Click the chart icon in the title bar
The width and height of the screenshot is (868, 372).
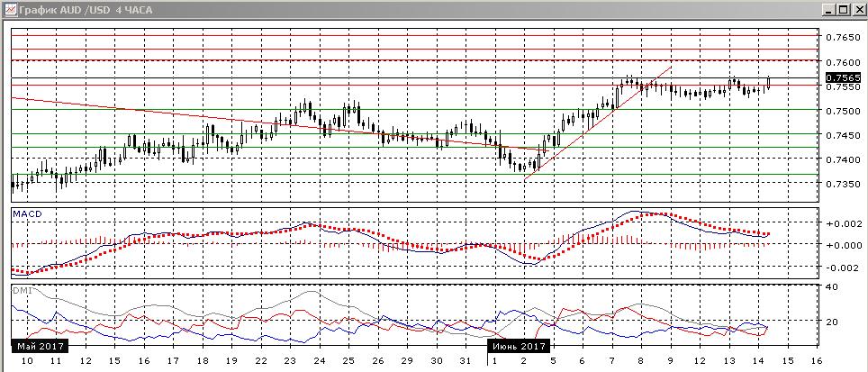[9, 9]
